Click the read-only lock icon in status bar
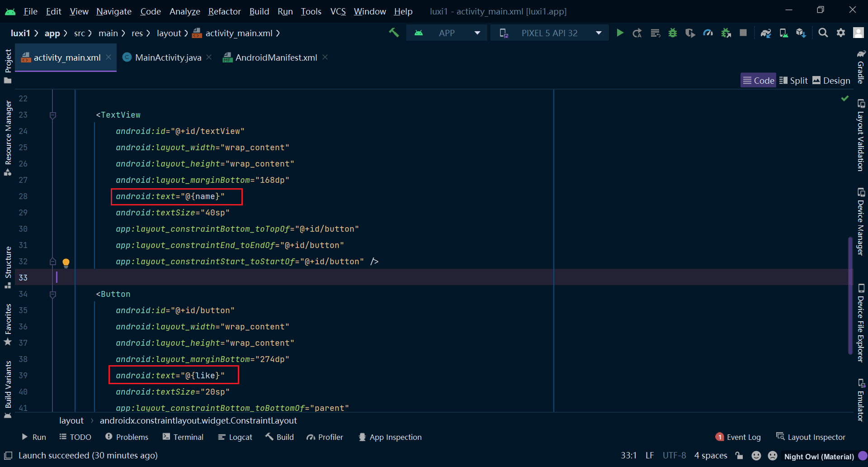The image size is (868, 467). click(739, 455)
